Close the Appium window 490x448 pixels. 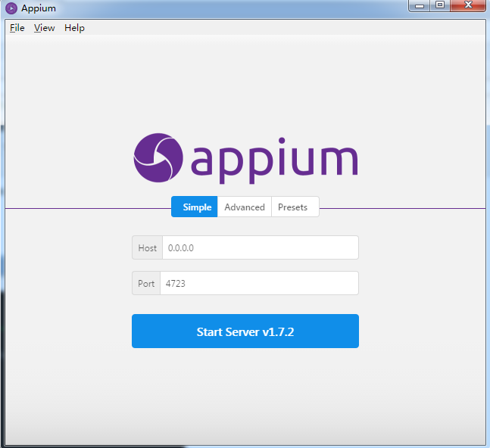coord(468,5)
